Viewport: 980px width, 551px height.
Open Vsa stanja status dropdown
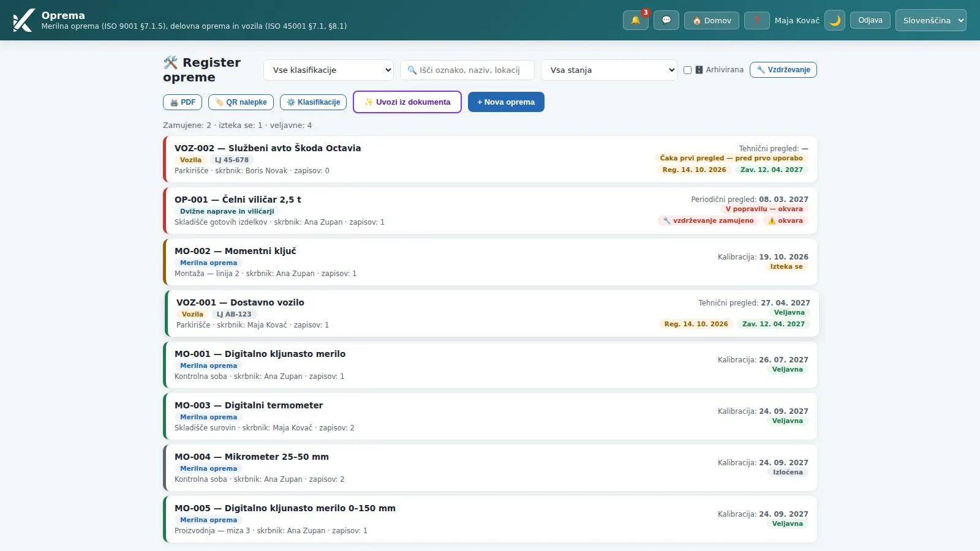point(609,70)
